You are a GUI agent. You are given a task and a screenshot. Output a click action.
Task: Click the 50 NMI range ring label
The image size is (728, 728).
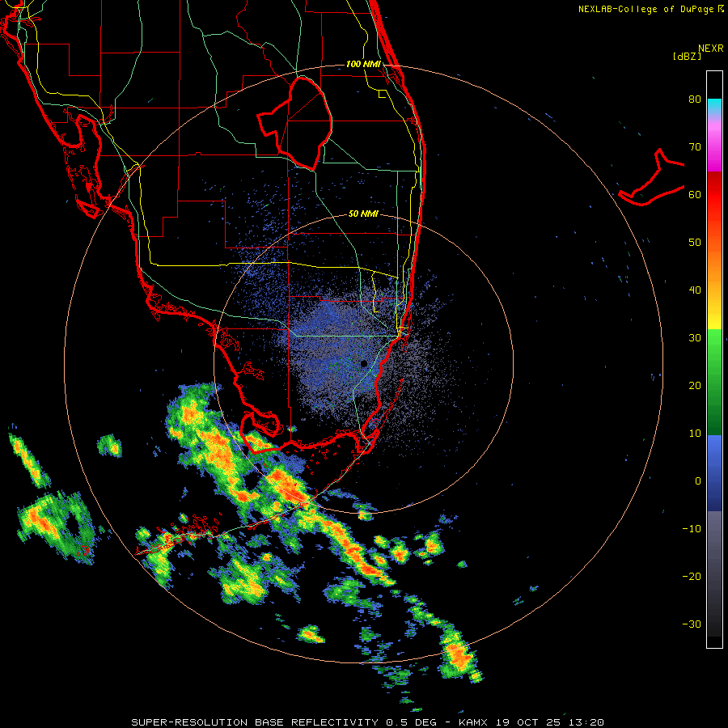point(363,214)
